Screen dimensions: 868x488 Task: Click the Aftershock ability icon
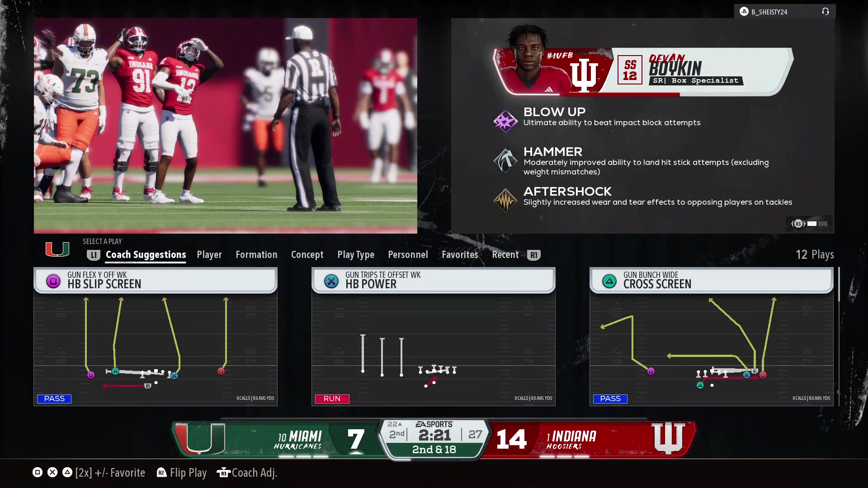(505, 200)
